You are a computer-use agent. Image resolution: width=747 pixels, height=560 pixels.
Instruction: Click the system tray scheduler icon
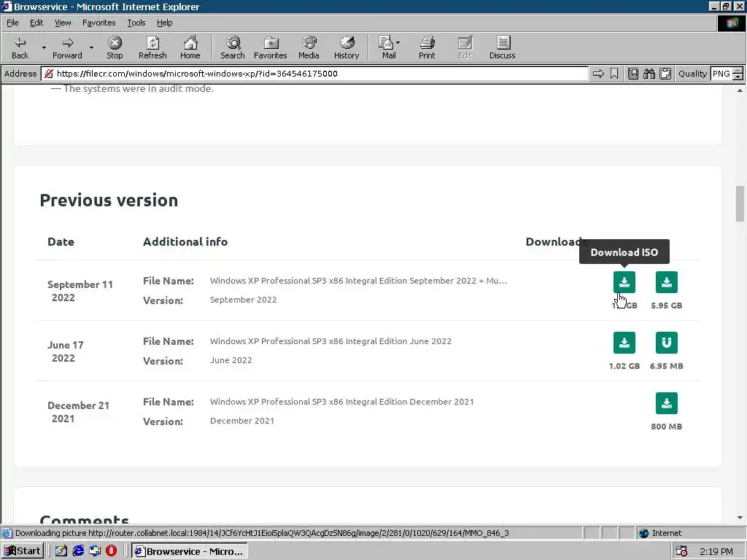tap(681, 551)
